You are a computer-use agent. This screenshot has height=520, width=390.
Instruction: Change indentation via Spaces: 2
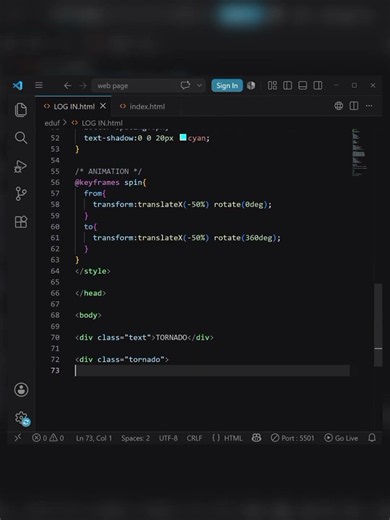click(x=135, y=438)
